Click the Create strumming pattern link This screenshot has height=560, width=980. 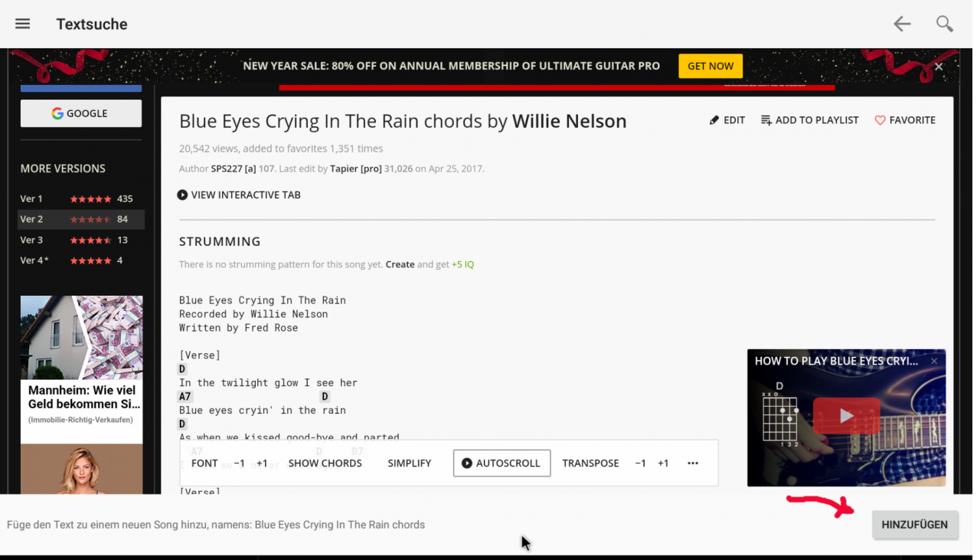[400, 264]
